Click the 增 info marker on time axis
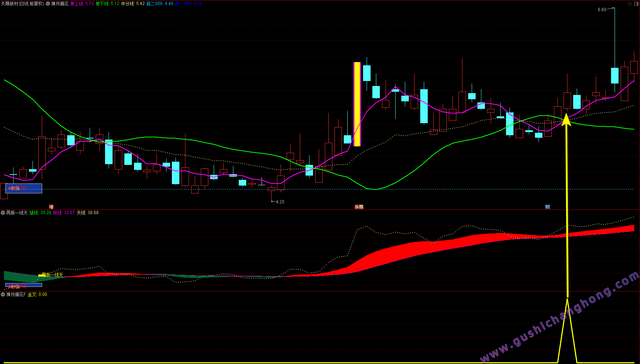The width and height of the screenshot is (640, 364). pyautogui.click(x=51, y=207)
